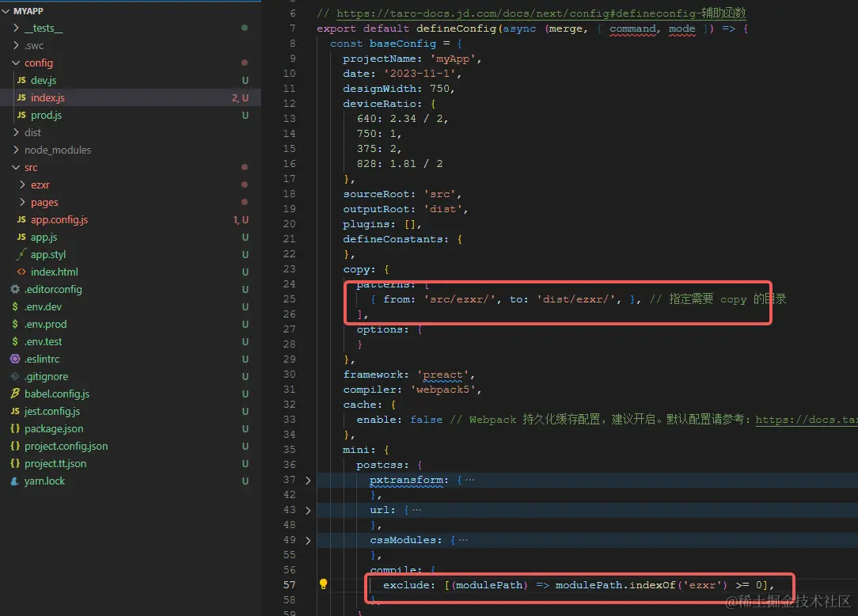
Task: Expand the ezxr folder
Action: (x=22, y=184)
